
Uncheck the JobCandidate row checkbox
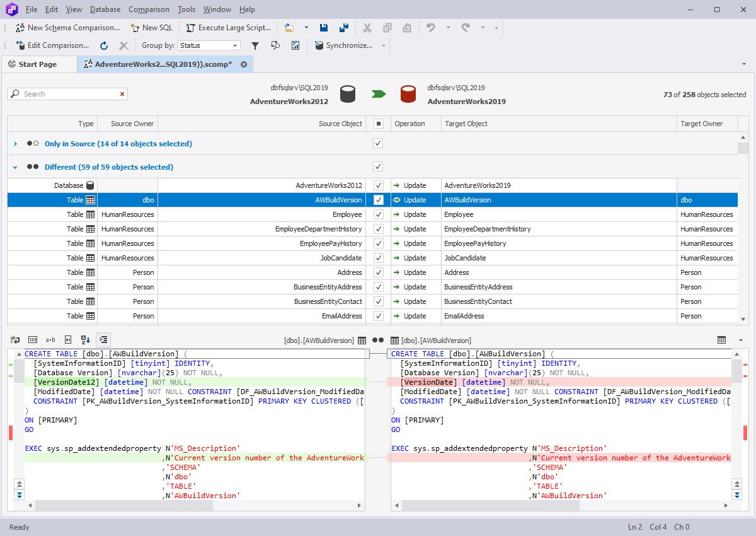pos(378,258)
